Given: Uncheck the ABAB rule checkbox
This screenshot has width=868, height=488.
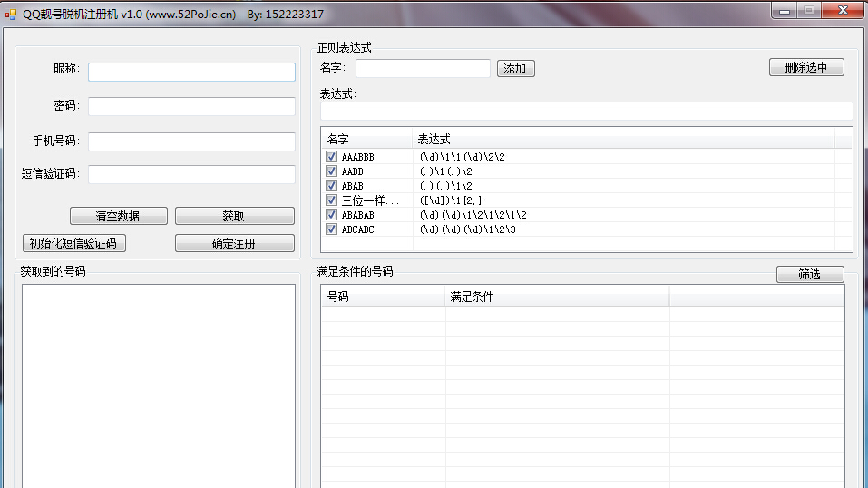Looking at the screenshot, I should click(331, 186).
